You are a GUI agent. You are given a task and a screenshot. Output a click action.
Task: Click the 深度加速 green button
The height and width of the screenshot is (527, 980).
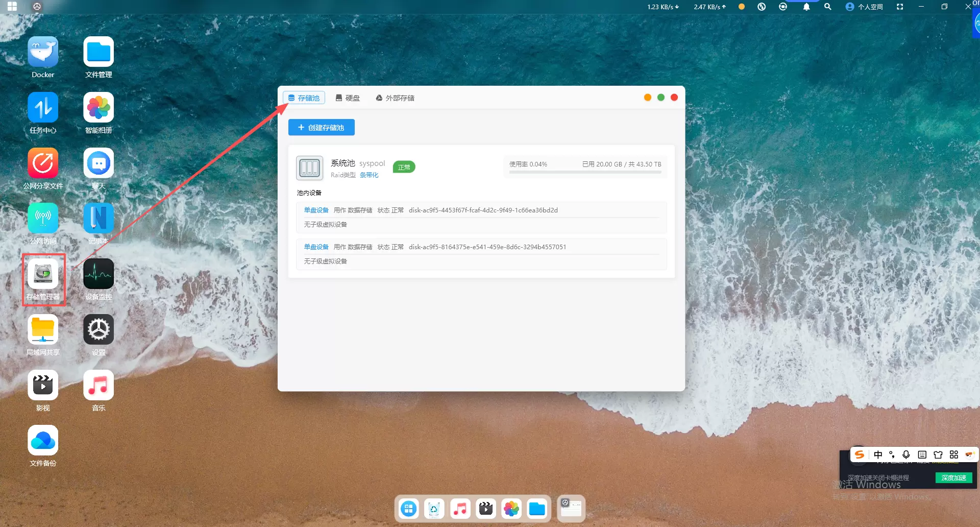953,478
